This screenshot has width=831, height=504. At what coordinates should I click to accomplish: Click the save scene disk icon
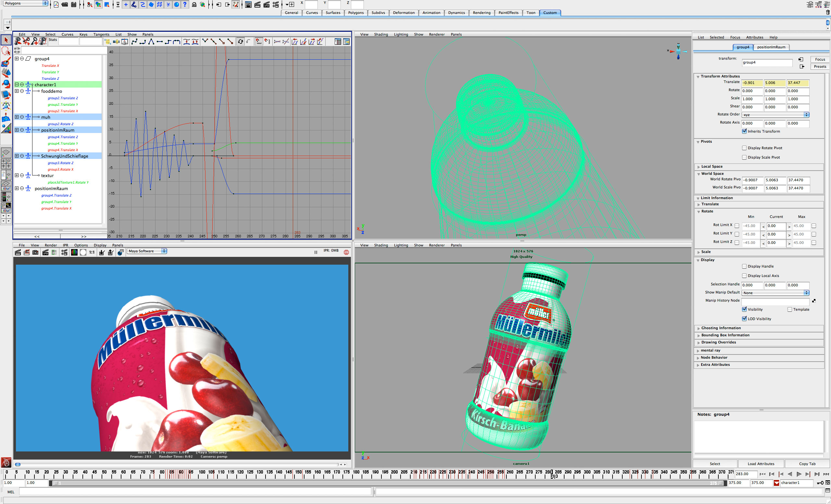click(x=73, y=5)
